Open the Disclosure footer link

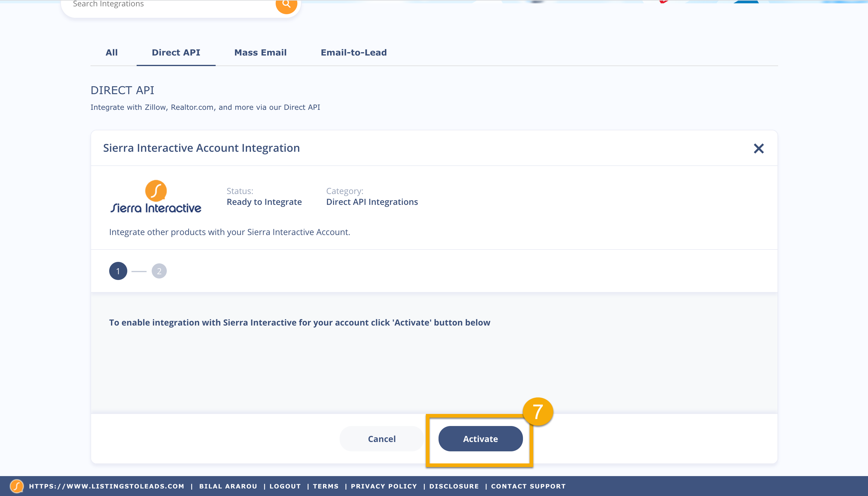(454, 486)
